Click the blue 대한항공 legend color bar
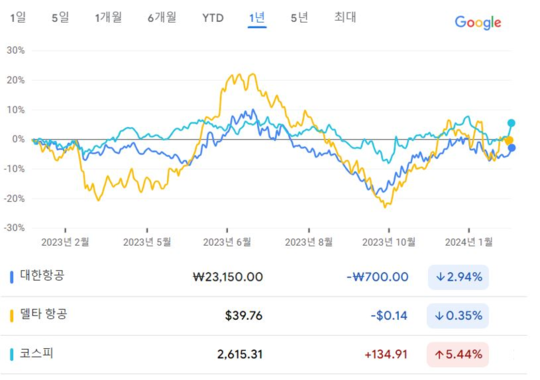540x380 pixels. coord(12,277)
